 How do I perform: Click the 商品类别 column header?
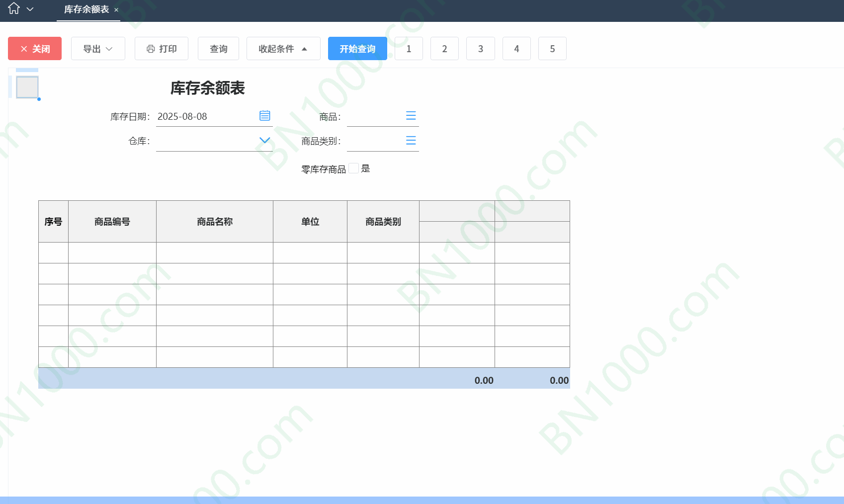(x=383, y=222)
